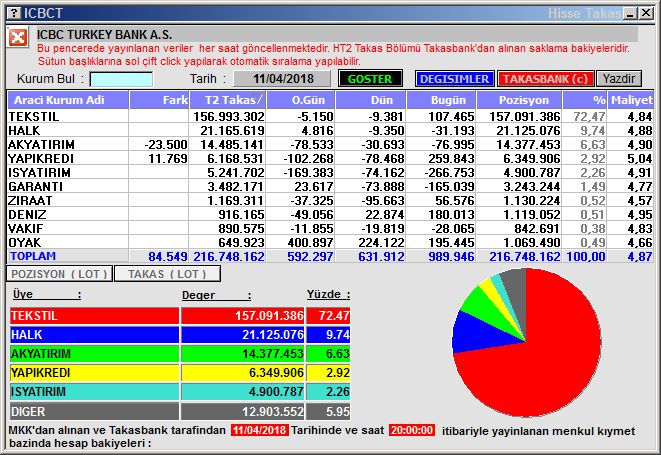Screen dimensions: 661x455
Task: Sort by Fark column header
Action: tap(159, 100)
